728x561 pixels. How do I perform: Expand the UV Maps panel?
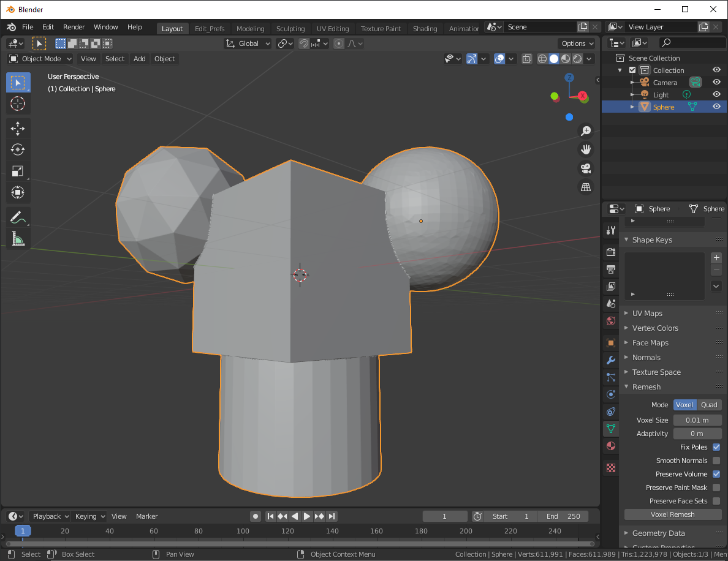pos(647,313)
